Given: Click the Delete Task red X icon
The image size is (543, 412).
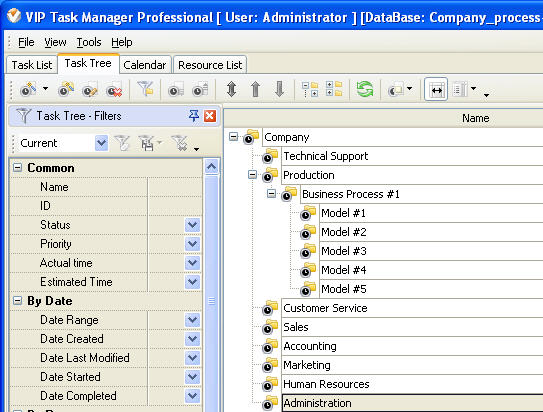Looking at the screenshot, I should 114,89.
